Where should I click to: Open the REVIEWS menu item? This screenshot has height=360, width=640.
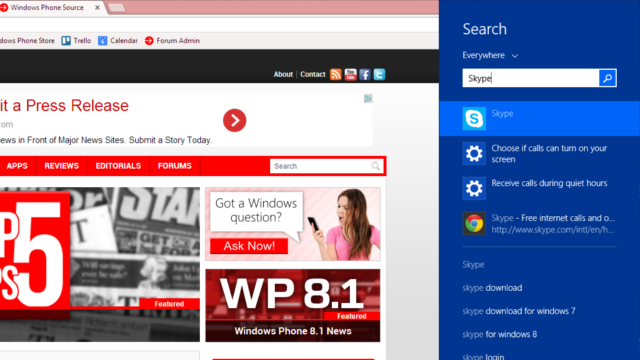click(x=62, y=166)
